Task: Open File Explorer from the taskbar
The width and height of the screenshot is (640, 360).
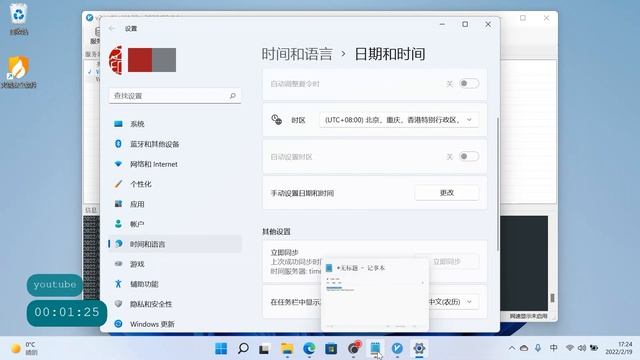Action: click(x=287, y=349)
